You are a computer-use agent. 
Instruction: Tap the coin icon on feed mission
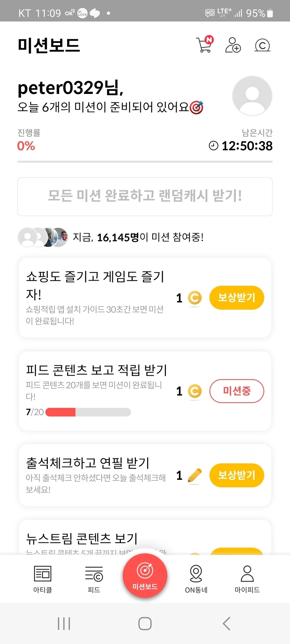pos(195,391)
